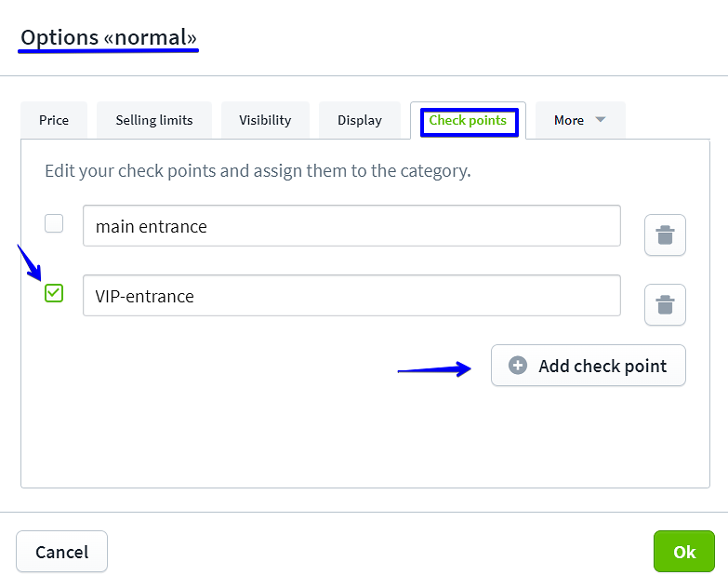Go to the Visibility tab
728x588 pixels.
tap(265, 120)
